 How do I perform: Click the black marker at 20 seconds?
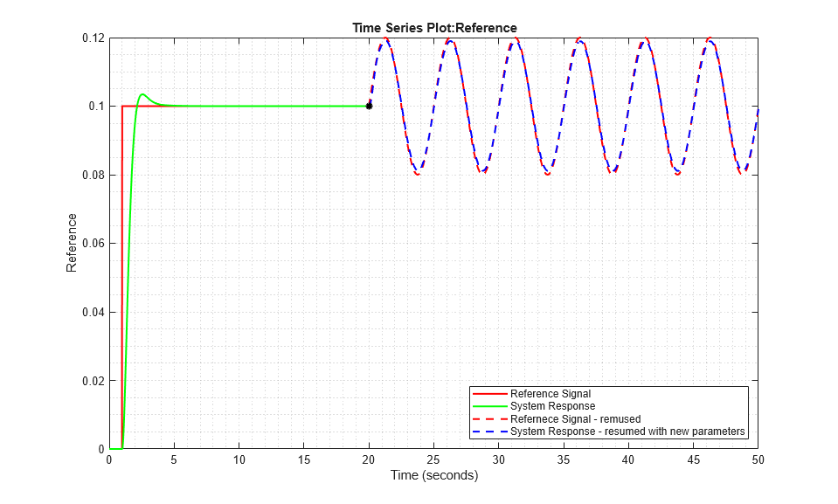(369, 106)
